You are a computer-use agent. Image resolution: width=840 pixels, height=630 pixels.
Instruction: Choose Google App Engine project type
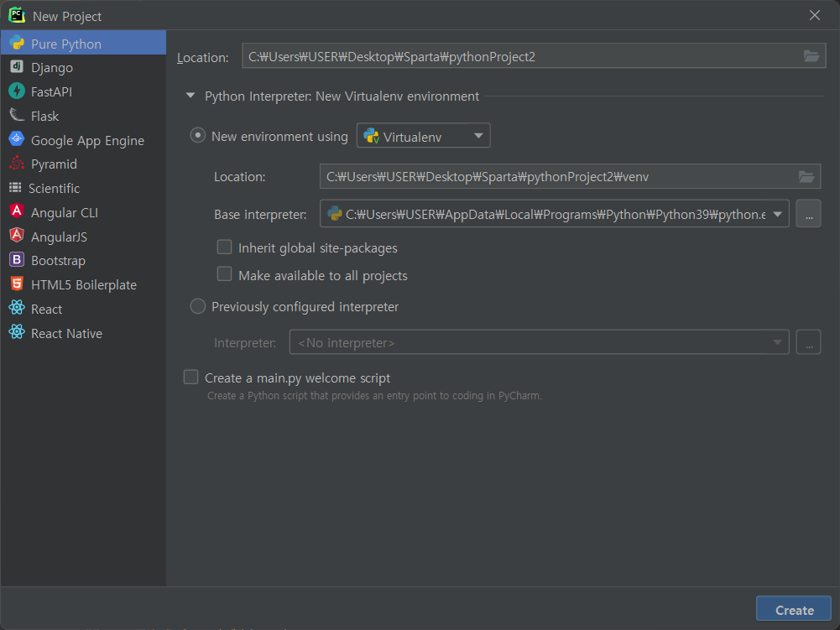(x=83, y=140)
